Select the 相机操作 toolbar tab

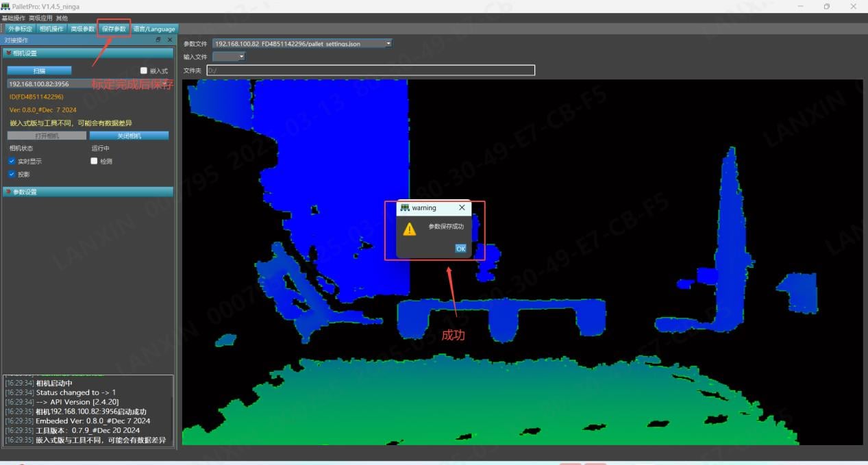51,29
